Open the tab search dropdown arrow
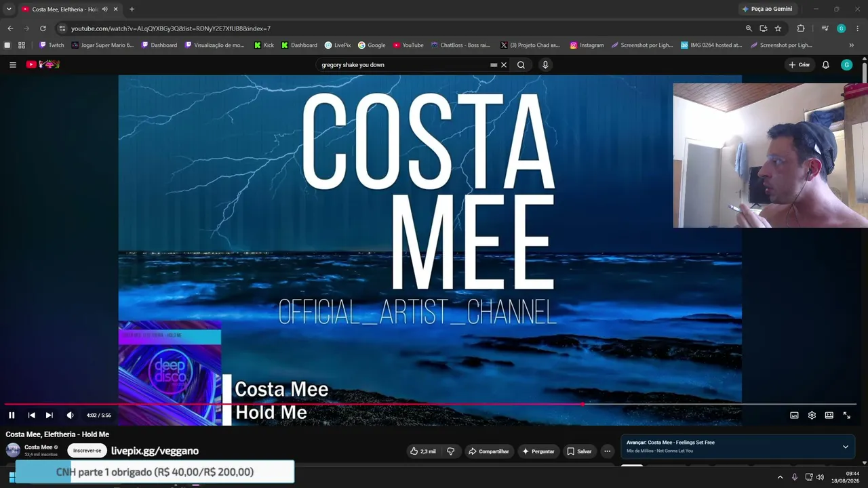 pos(9,9)
